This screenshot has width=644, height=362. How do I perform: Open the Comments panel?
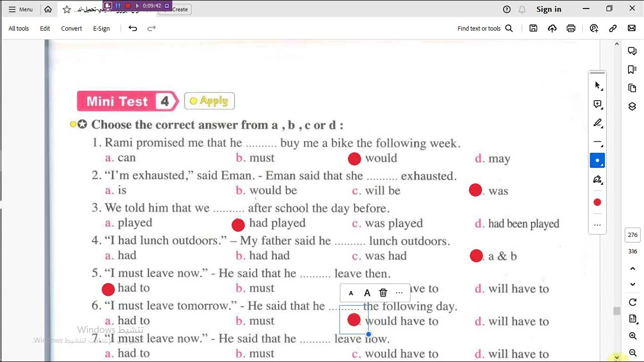(632, 51)
